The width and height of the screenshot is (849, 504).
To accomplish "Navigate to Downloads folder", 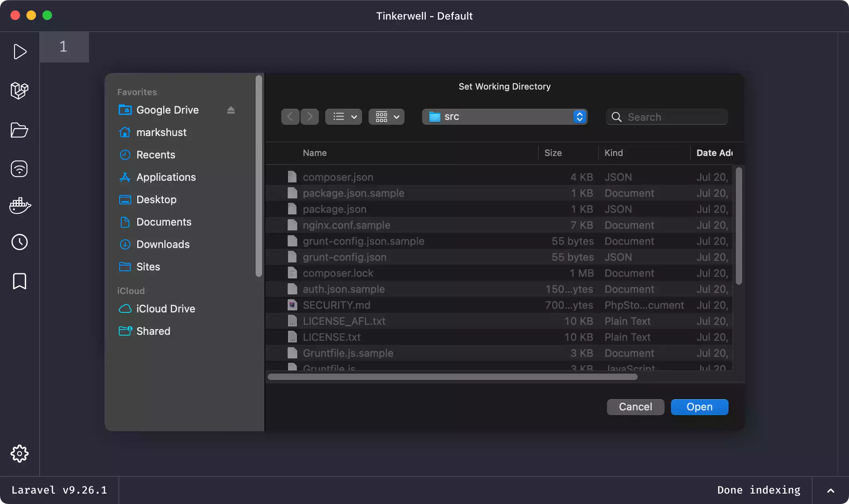I will click(x=162, y=244).
